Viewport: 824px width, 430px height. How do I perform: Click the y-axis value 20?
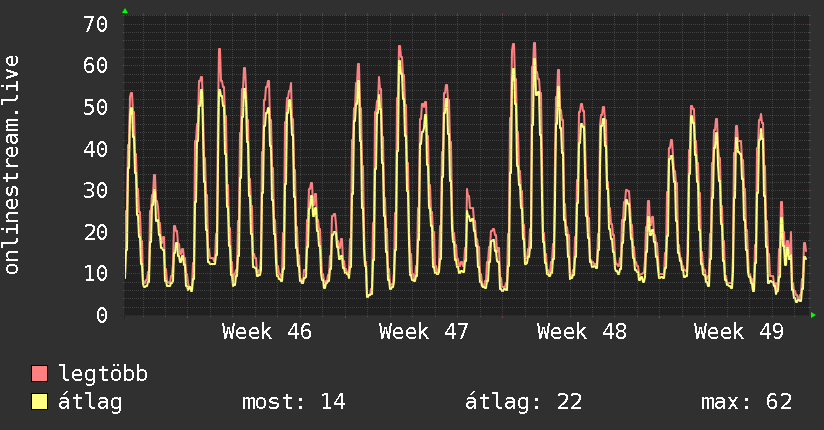click(x=96, y=232)
